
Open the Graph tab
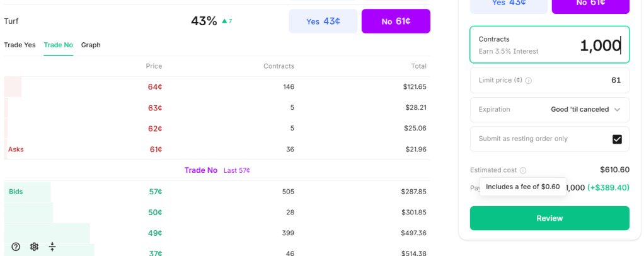tap(91, 45)
